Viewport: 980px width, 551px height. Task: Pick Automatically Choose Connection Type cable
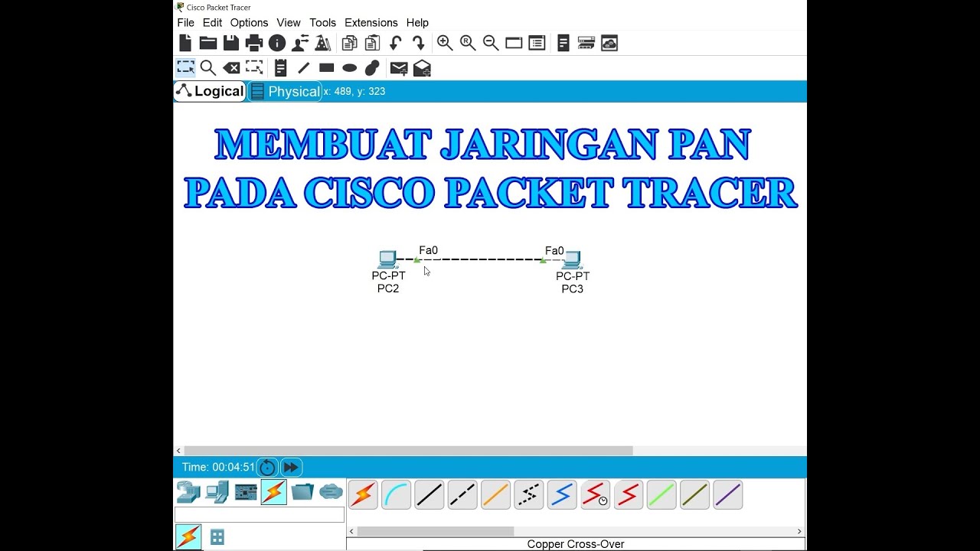point(363,495)
